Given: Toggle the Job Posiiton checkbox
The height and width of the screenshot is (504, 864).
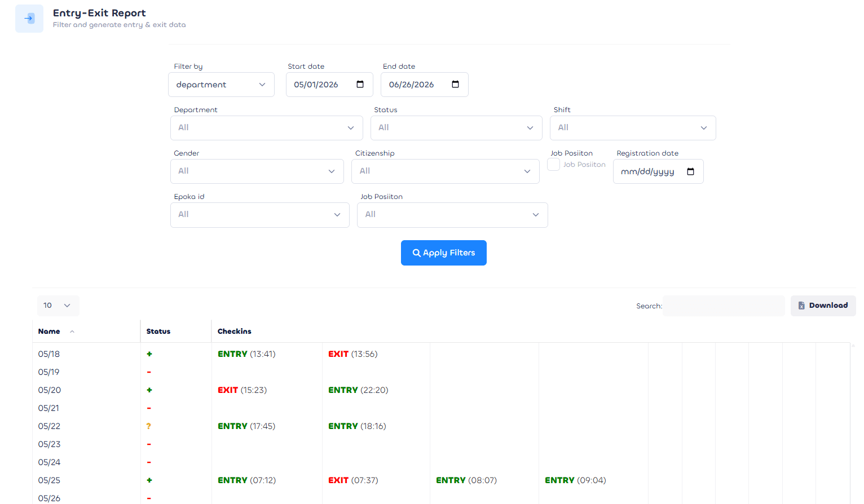Looking at the screenshot, I should (x=554, y=164).
